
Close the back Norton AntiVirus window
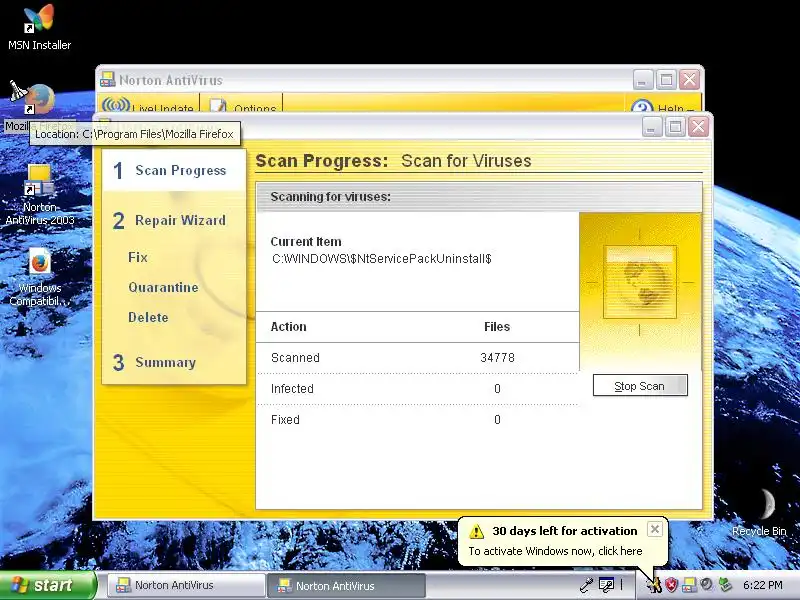pyautogui.click(x=690, y=80)
